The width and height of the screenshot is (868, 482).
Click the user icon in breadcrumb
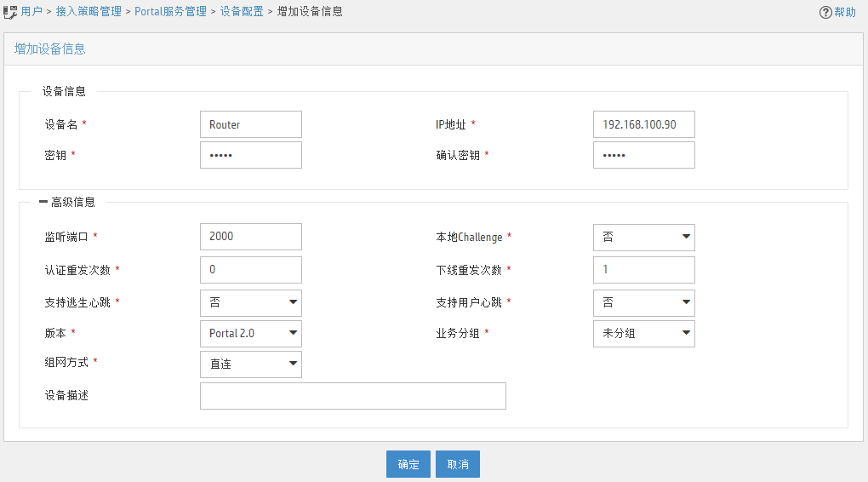(x=10, y=12)
